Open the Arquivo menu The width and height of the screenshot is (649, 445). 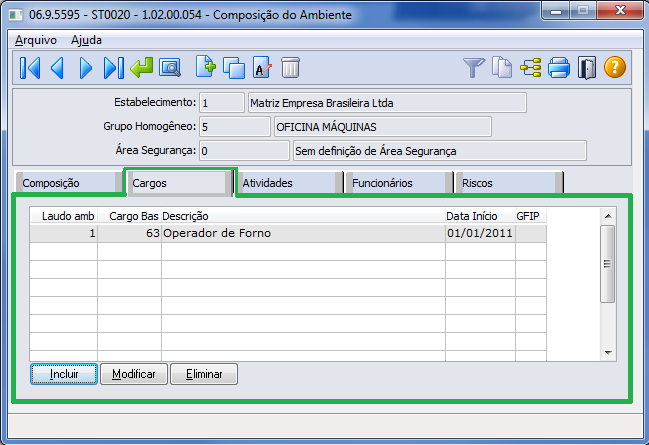pyautogui.click(x=36, y=40)
